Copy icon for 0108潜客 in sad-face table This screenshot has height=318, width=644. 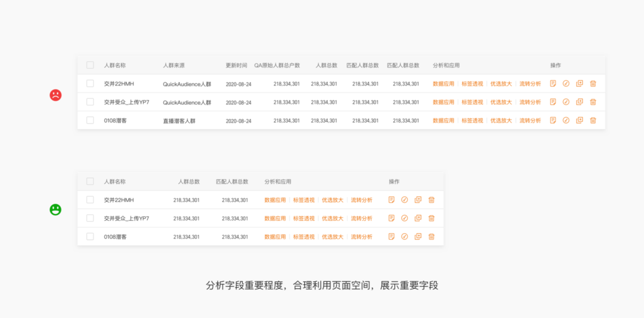click(x=579, y=120)
